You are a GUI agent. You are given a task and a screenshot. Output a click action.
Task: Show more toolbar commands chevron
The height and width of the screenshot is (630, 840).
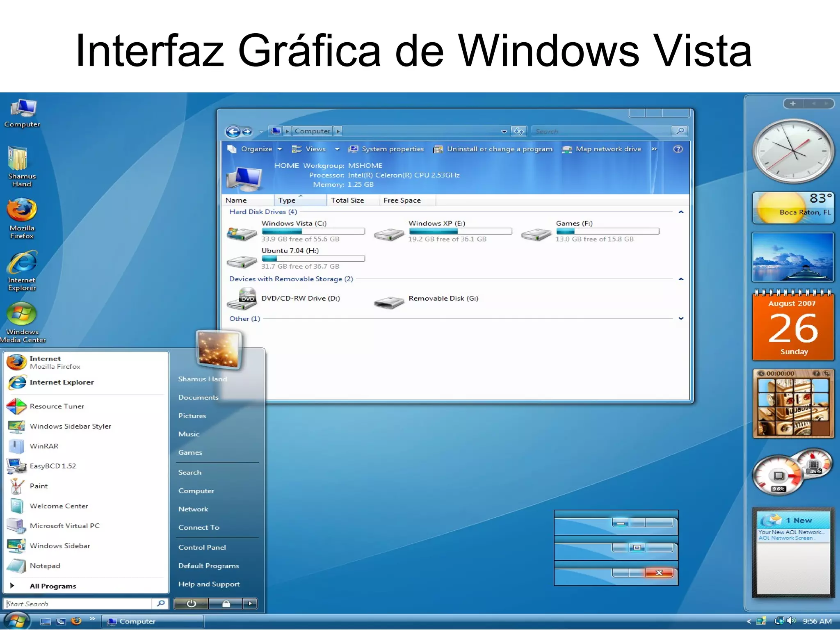tap(654, 149)
